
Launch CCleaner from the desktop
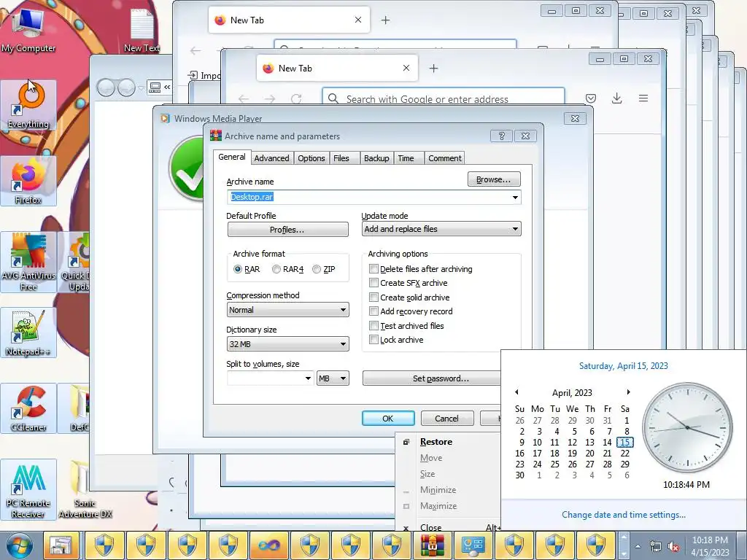28,408
